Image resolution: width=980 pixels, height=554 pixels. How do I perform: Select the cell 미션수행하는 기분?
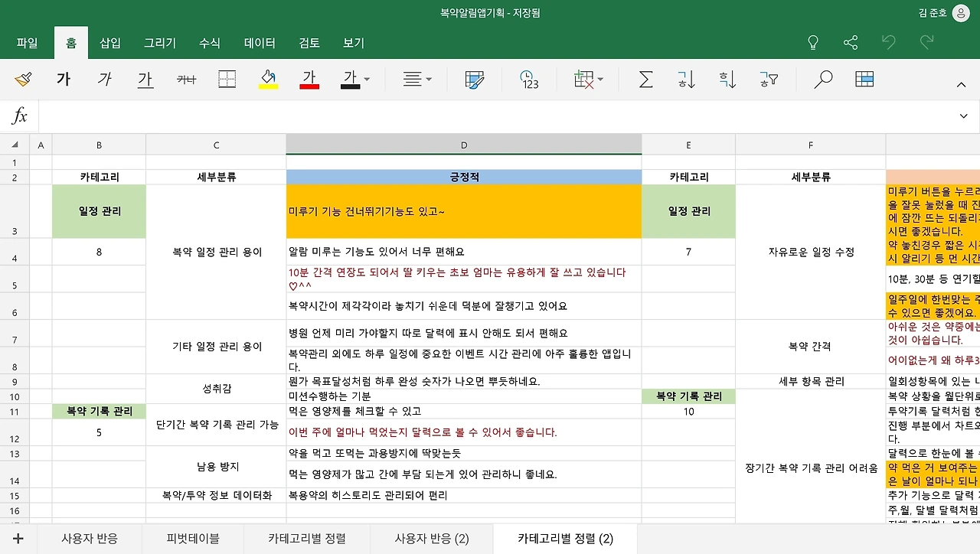(x=464, y=396)
